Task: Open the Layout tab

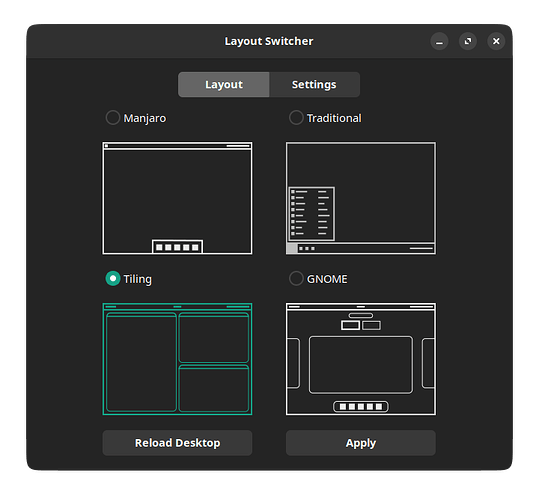Action: [x=224, y=85]
